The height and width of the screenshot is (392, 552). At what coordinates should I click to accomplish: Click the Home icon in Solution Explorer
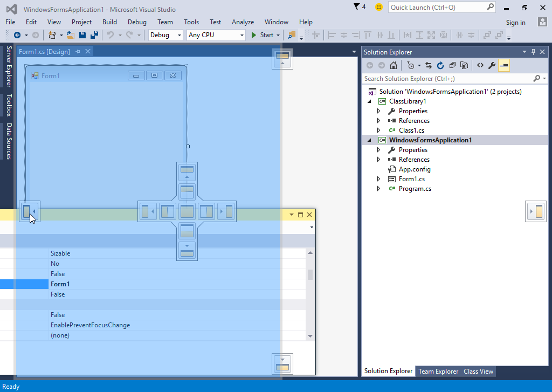click(393, 65)
